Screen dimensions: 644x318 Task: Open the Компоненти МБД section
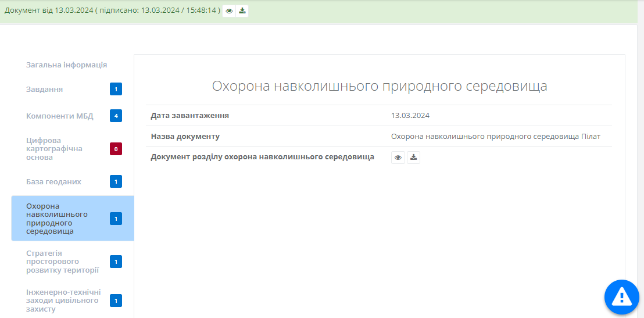click(x=59, y=116)
